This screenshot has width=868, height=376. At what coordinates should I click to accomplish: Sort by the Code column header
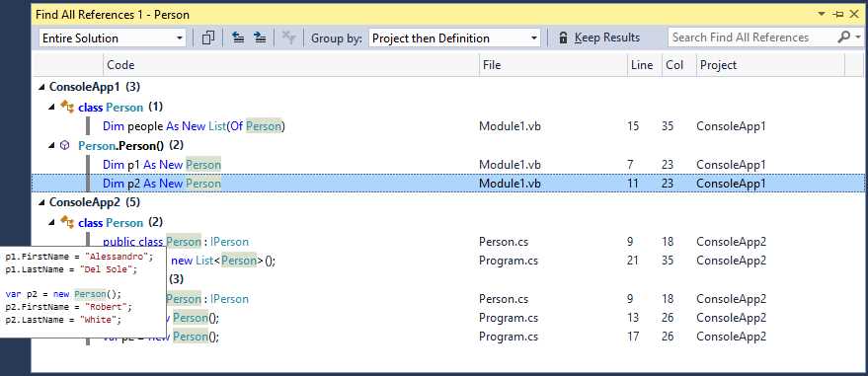291,65
